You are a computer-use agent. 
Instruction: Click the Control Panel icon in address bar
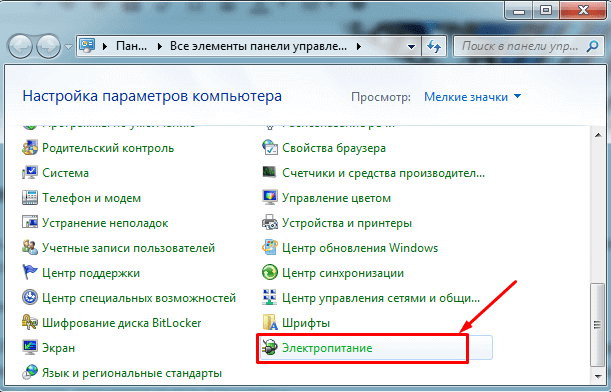click(x=87, y=46)
